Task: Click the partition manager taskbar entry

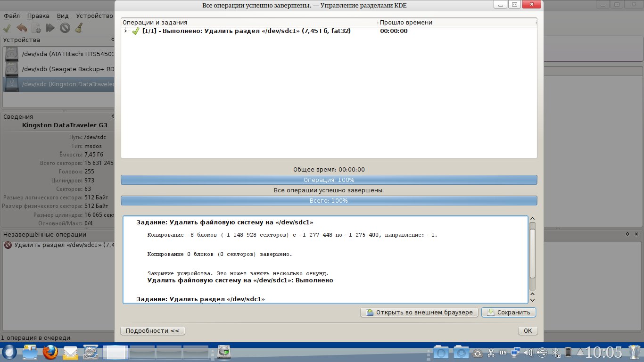Action: [x=224, y=352]
